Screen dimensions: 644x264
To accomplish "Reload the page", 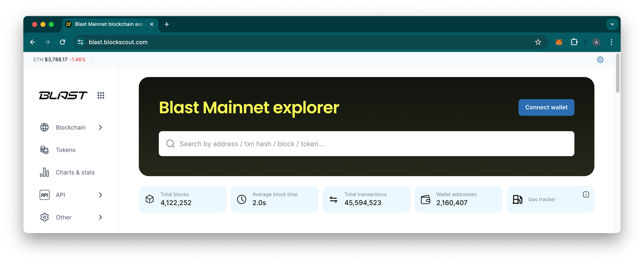I will click(62, 42).
